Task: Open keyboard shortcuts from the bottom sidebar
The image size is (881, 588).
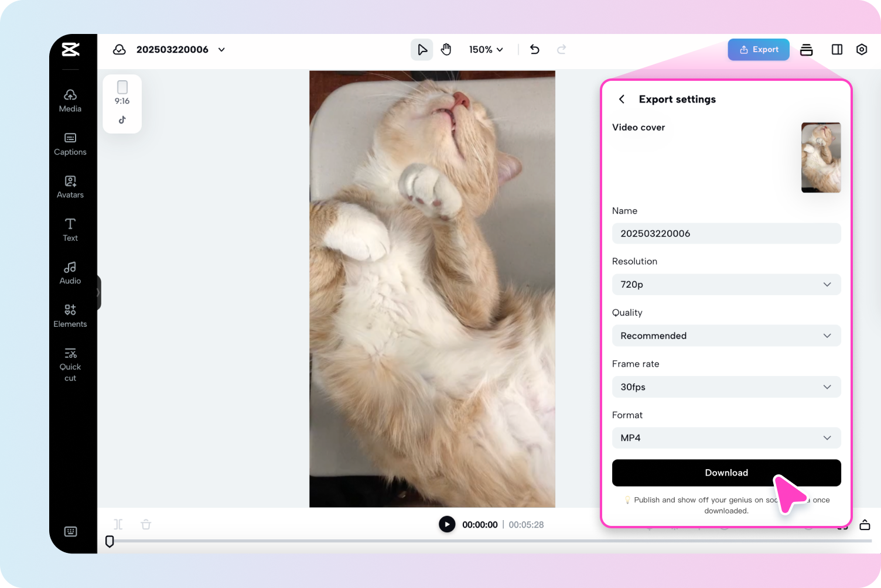Action: pos(70,531)
